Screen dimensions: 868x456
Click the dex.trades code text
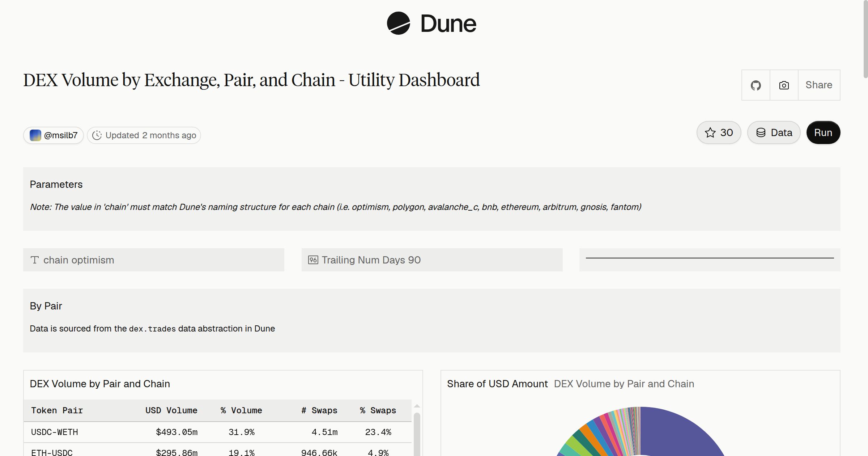click(x=152, y=329)
